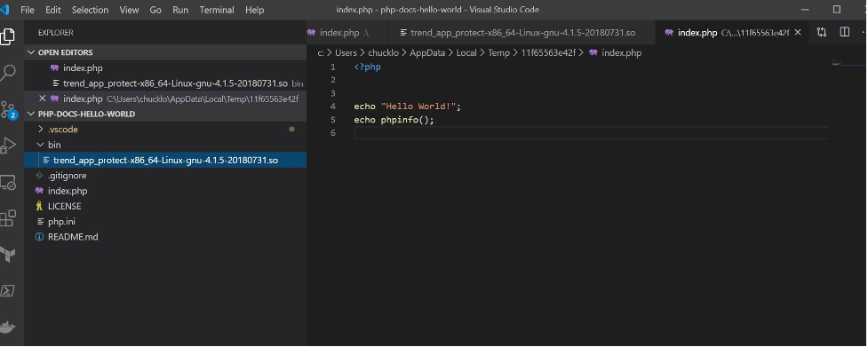Image resolution: width=868 pixels, height=347 pixels.
Task: Click the VS Code logo in title bar
Action: click(5, 10)
